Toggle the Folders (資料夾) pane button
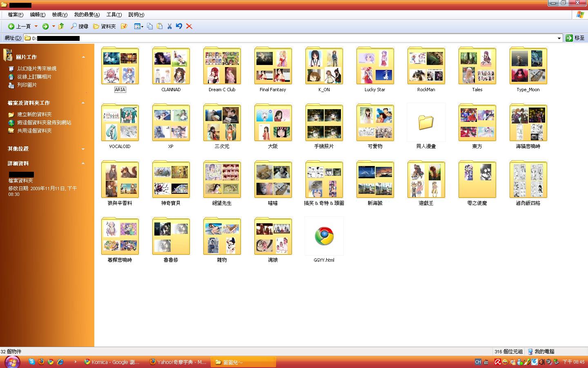The image size is (588, 368). pyautogui.click(x=104, y=26)
